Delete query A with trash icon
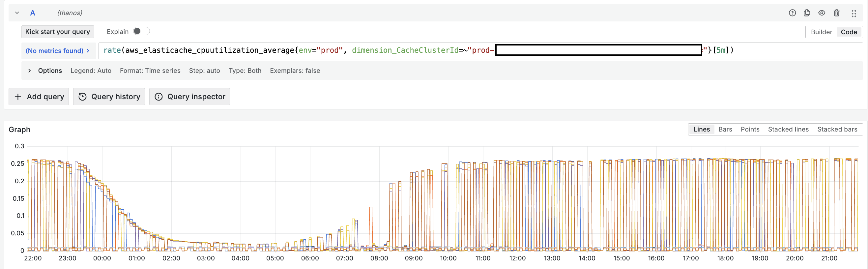This screenshot has height=269, width=868. (836, 13)
